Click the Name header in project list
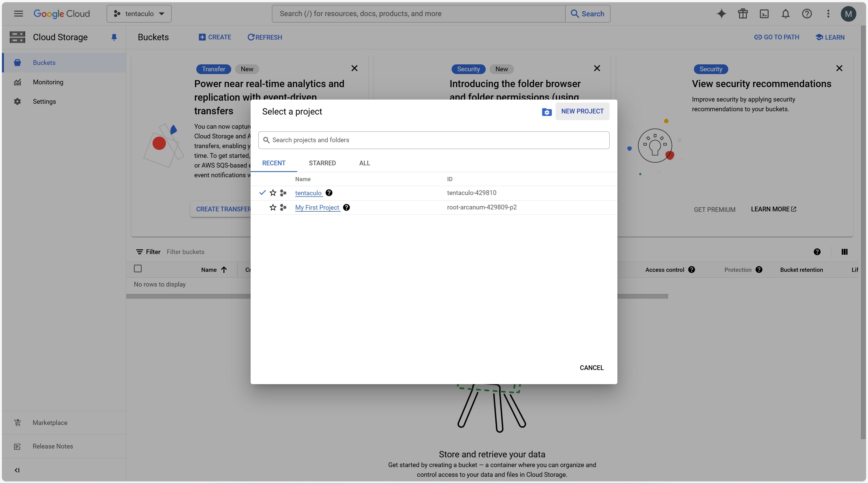The width and height of the screenshot is (868, 484). (302, 179)
